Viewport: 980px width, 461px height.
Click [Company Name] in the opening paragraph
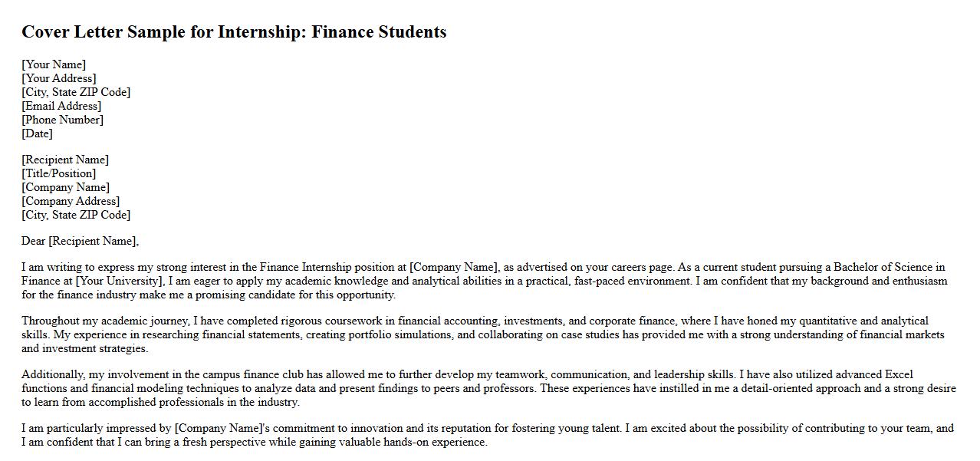tap(454, 267)
